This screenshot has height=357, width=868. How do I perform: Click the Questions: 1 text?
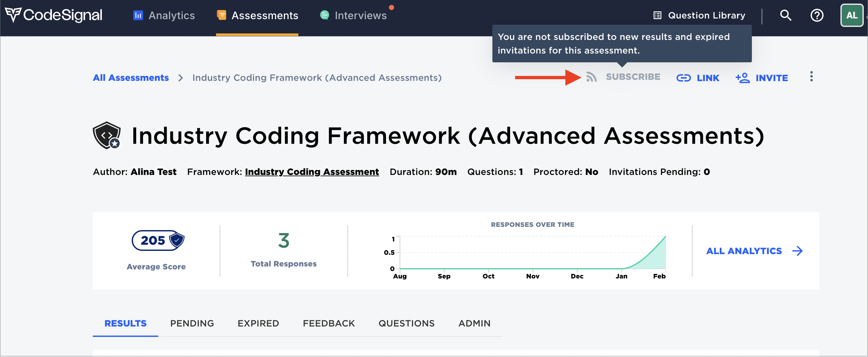495,172
